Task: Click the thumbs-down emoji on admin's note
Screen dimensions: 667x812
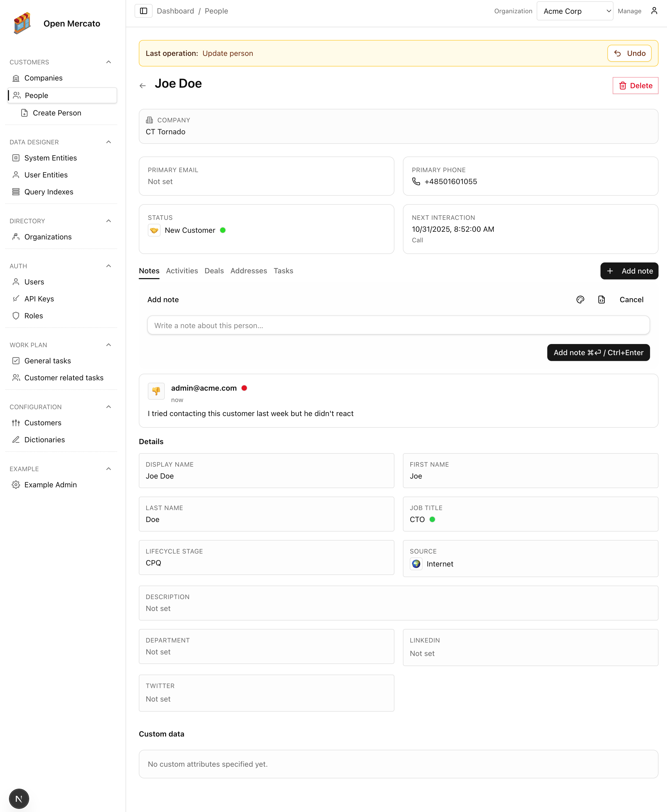Action: point(156,391)
